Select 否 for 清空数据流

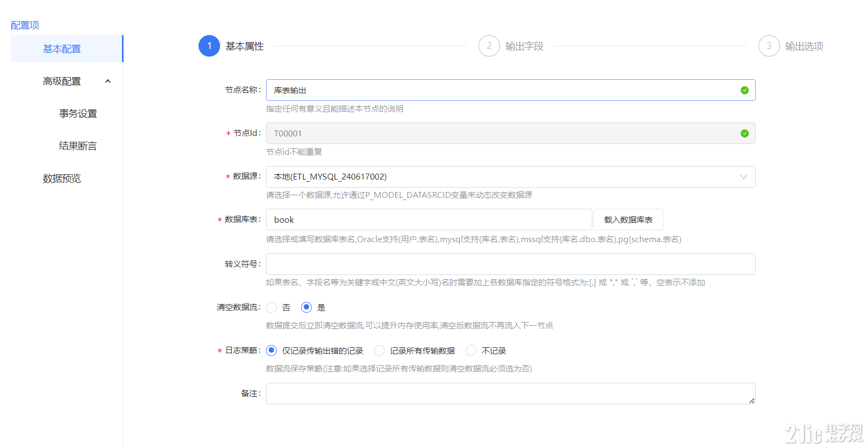pyautogui.click(x=271, y=307)
